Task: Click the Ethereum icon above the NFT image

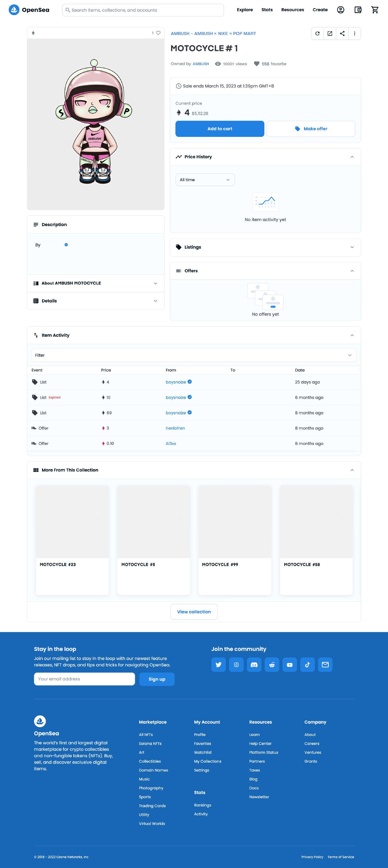Action: click(33, 33)
